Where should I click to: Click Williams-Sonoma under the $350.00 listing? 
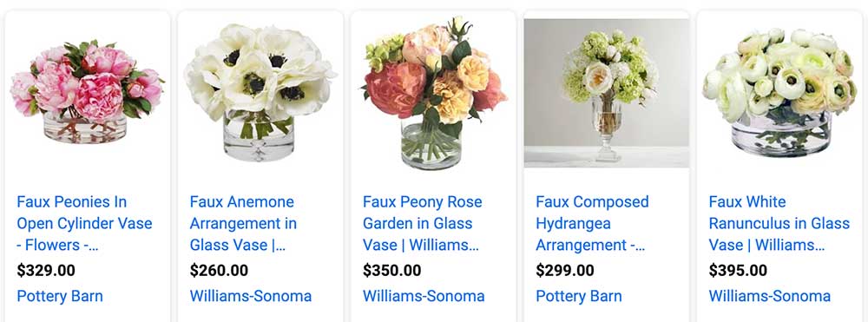(424, 296)
